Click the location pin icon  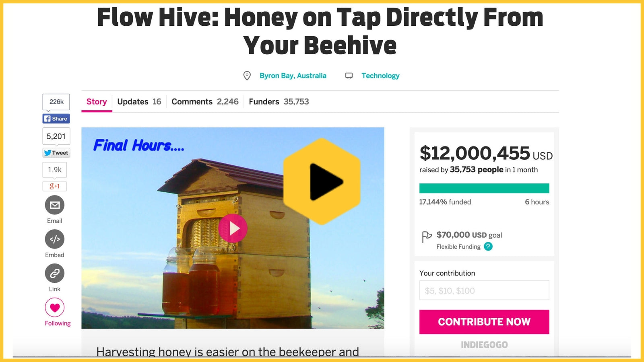[x=247, y=76]
